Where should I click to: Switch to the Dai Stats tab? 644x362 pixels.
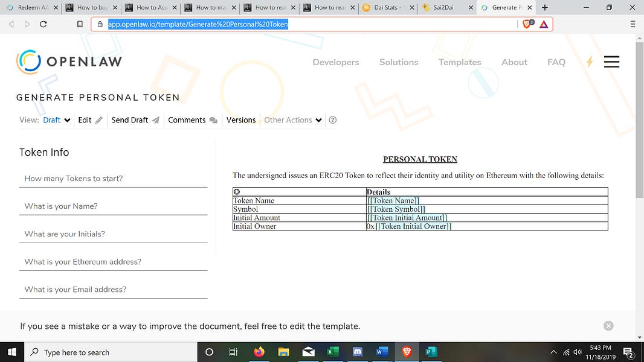pos(387,8)
